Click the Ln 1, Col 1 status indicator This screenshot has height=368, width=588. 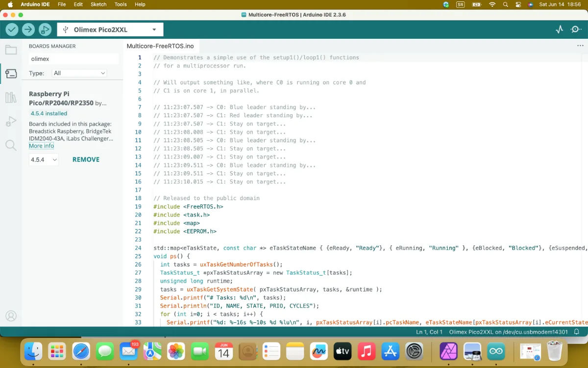pyautogui.click(x=429, y=332)
